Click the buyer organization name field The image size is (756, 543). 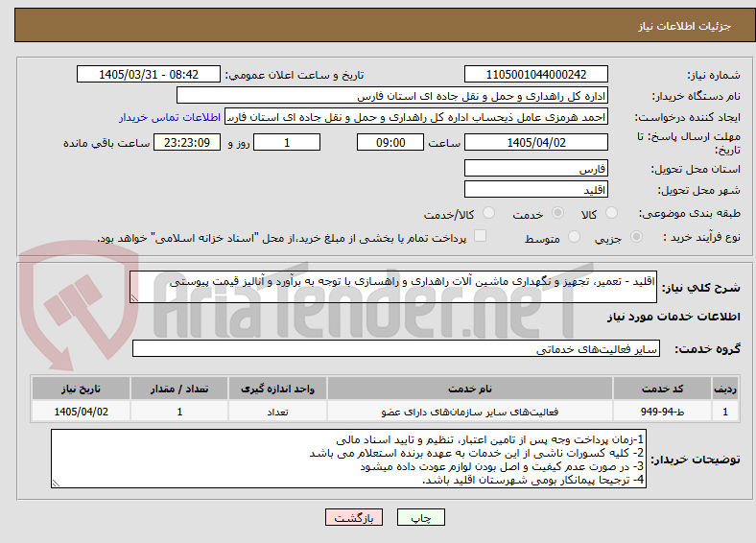392,96
